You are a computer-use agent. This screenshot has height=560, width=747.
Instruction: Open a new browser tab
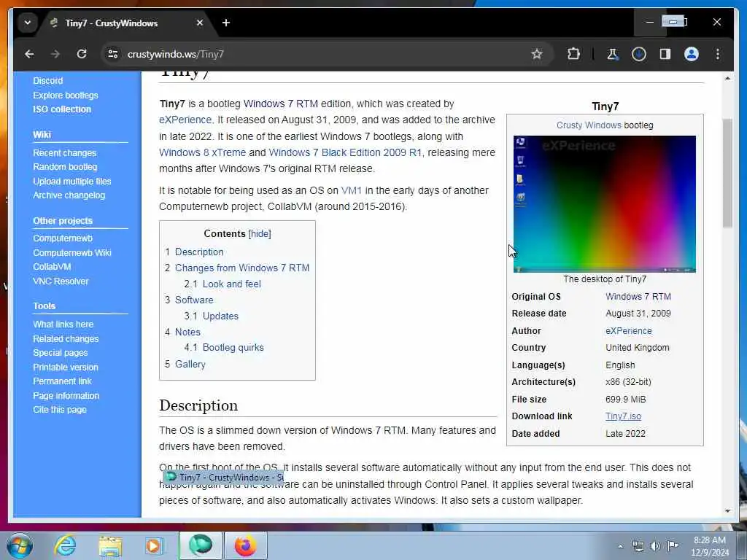[226, 23]
